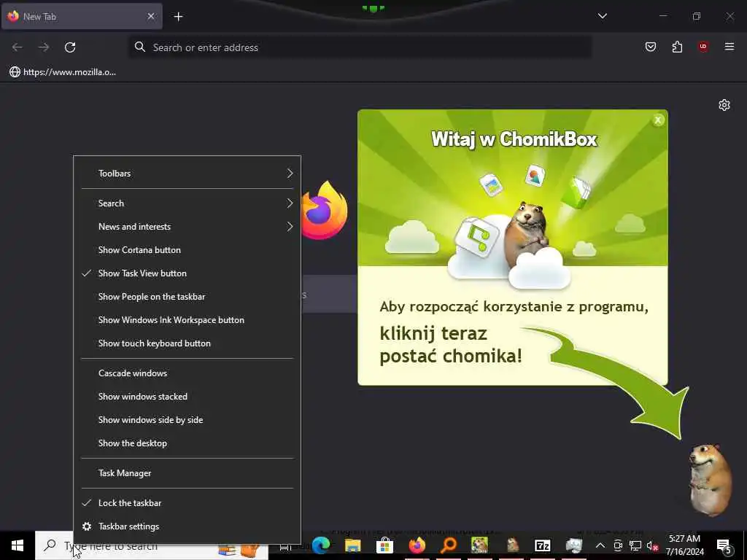This screenshot has height=560, width=747.
Task: Go back with the Firefox back arrow
Action: click(x=18, y=47)
